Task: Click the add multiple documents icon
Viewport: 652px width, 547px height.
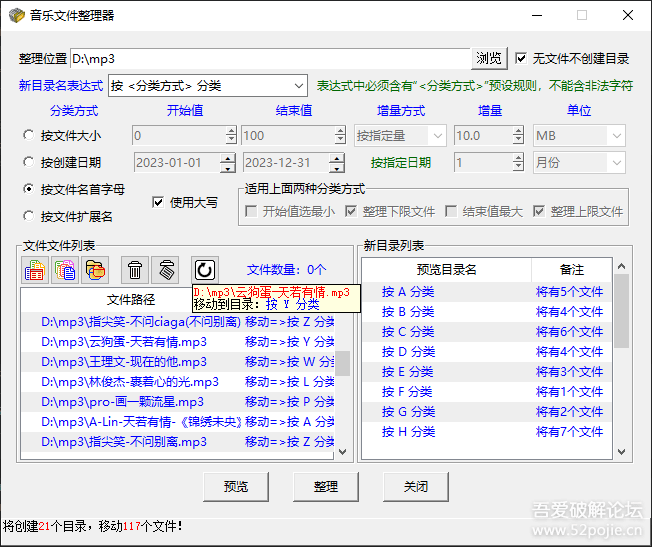Action: pos(65,270)
